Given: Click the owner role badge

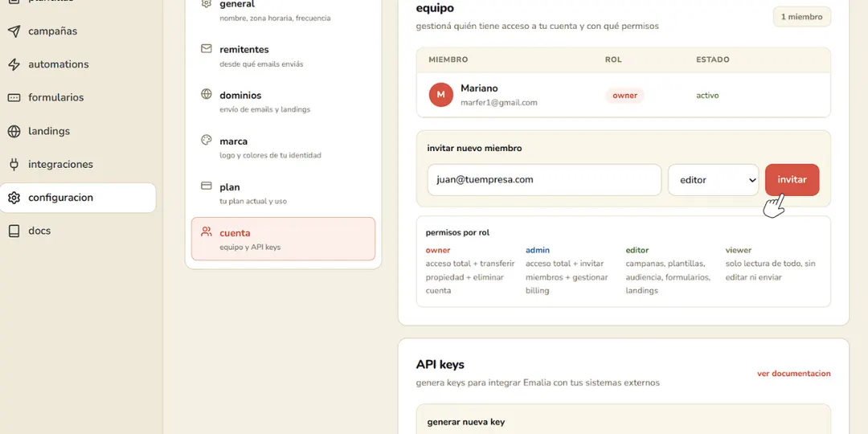Looking at the screenshot, I should click(x=624, y=95).
